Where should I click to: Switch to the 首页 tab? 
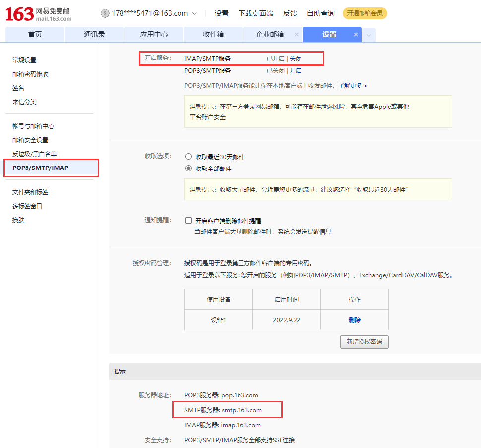[x=35, y=34]
